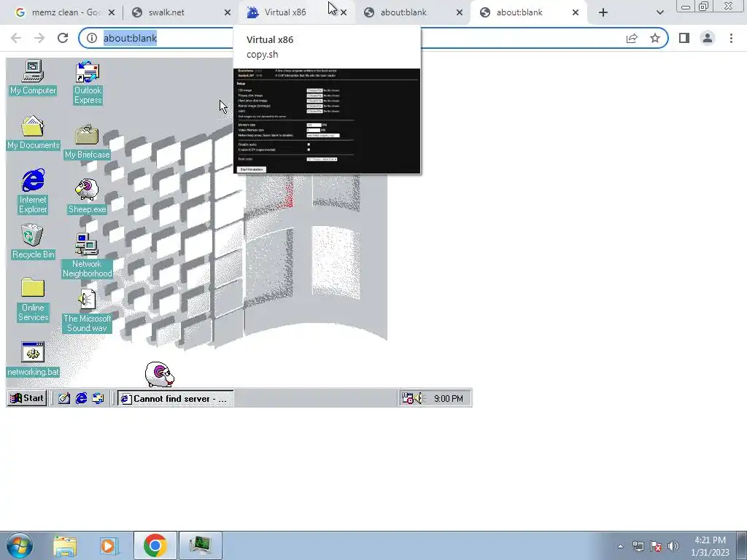Open Windows 7 Start orb

click(19, 545)
